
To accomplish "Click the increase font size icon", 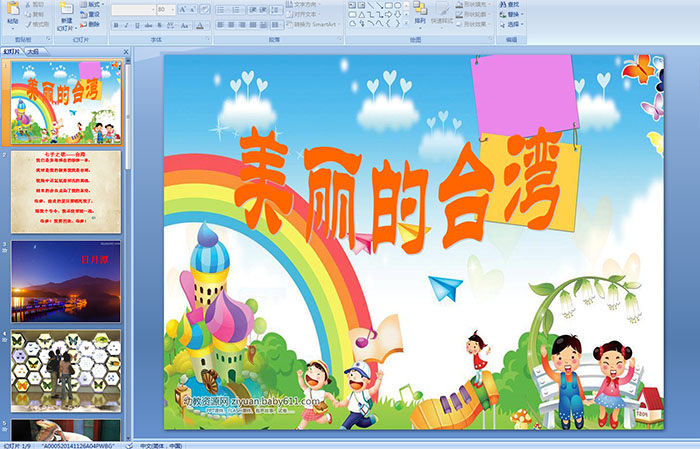I will (x=181, y=9).
